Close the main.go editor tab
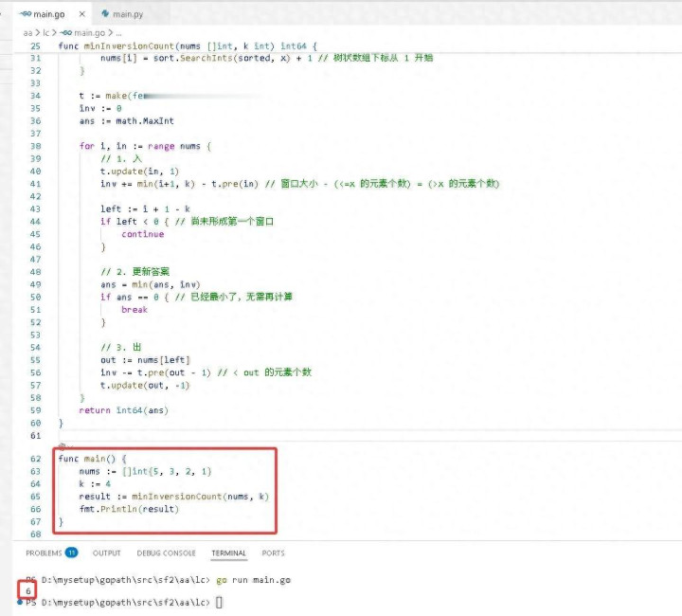This screenshot has width=682, height=616. click(82, 14)
